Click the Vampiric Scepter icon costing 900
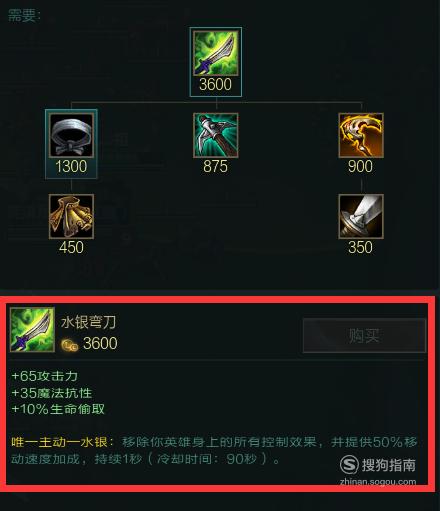Image resolution: width=440 pixels, height=511 pixels. pyautogui.click(x=361, y=135)
